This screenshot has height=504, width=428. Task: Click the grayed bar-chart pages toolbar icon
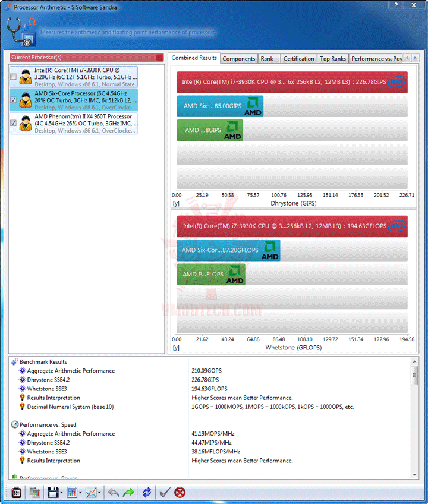coord(34,493)
